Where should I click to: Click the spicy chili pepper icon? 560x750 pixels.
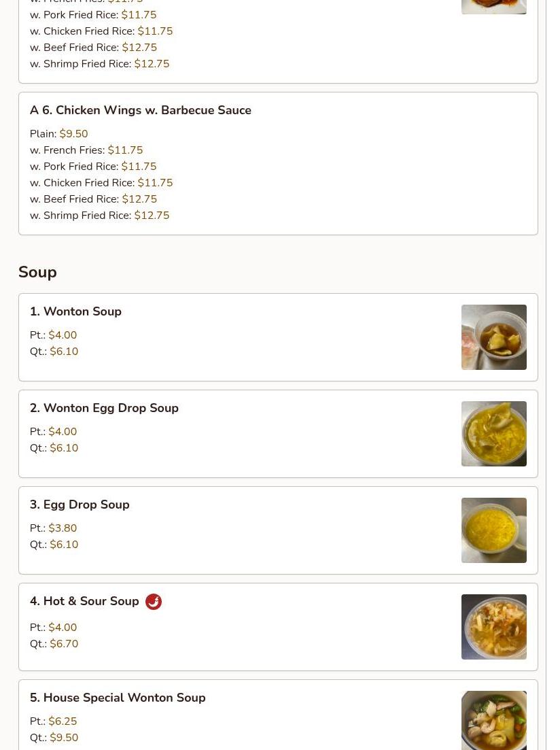coord(154,602)
